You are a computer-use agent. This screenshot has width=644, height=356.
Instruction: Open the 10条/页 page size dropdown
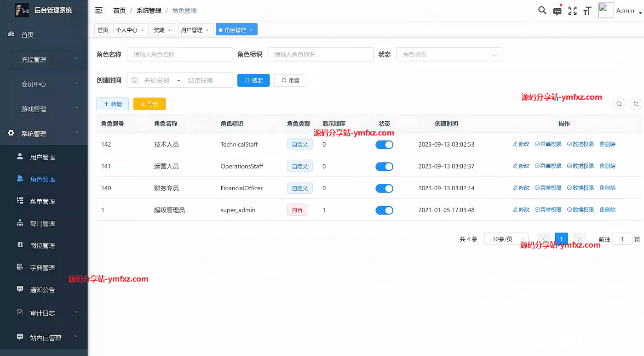pyautogui.click(x=506, y=239)
